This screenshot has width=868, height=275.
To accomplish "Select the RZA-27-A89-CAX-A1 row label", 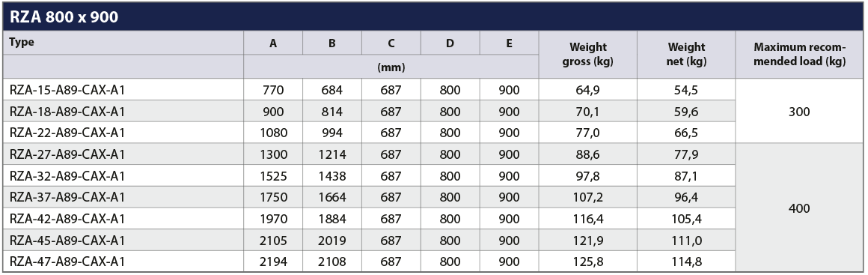I will [x=67, y=154].
